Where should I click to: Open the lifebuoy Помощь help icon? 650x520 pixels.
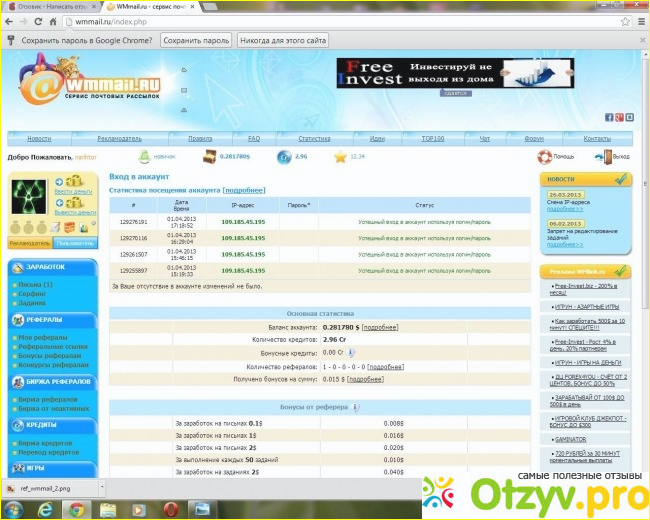[x=544, y=157]
